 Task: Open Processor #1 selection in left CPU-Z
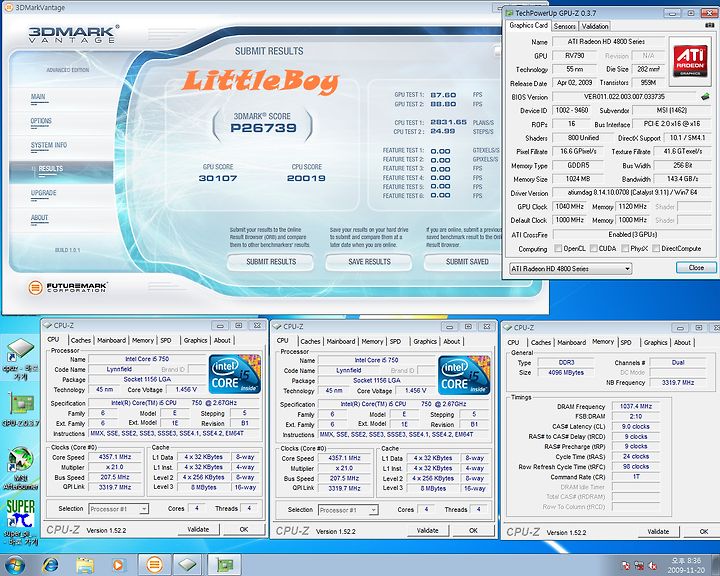[x=118, y=509]
